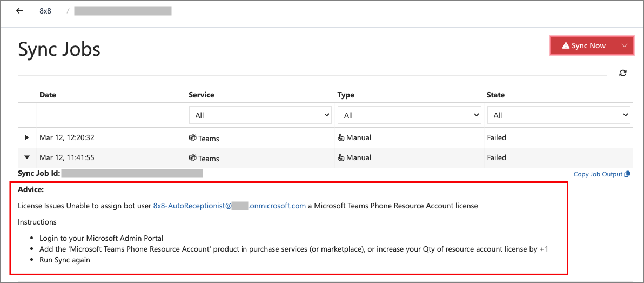Refresh the sync jobs list icon
644x283 pixels.
click(623, 73)
